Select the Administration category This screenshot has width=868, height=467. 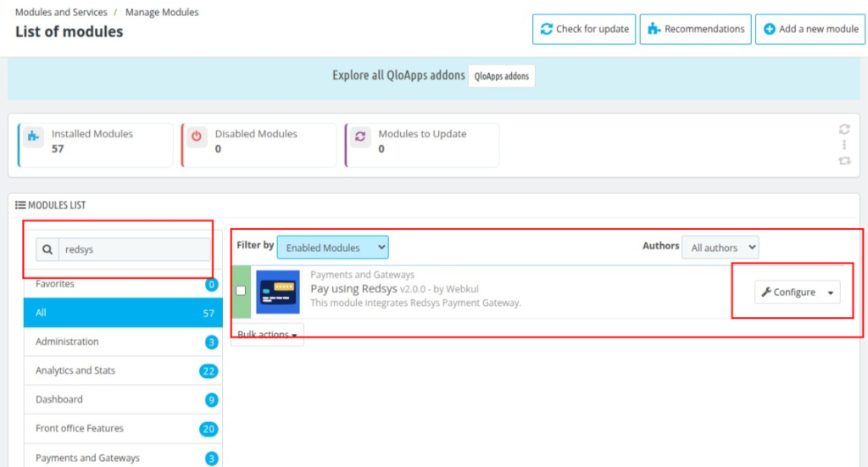(123, 342)
